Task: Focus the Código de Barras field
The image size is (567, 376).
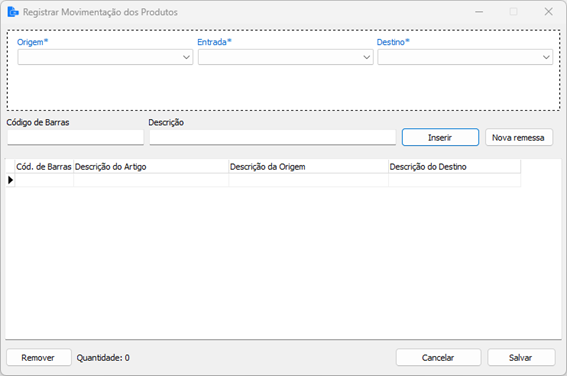Action: point(76,137)
